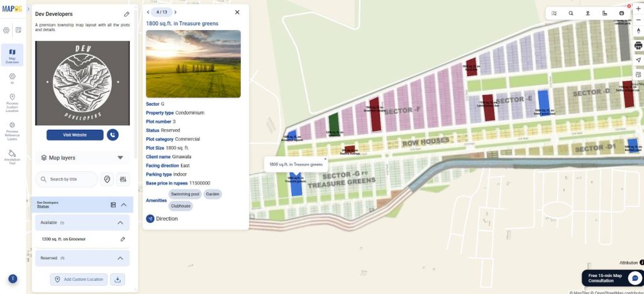Collapse the Available group

(120, 223)
